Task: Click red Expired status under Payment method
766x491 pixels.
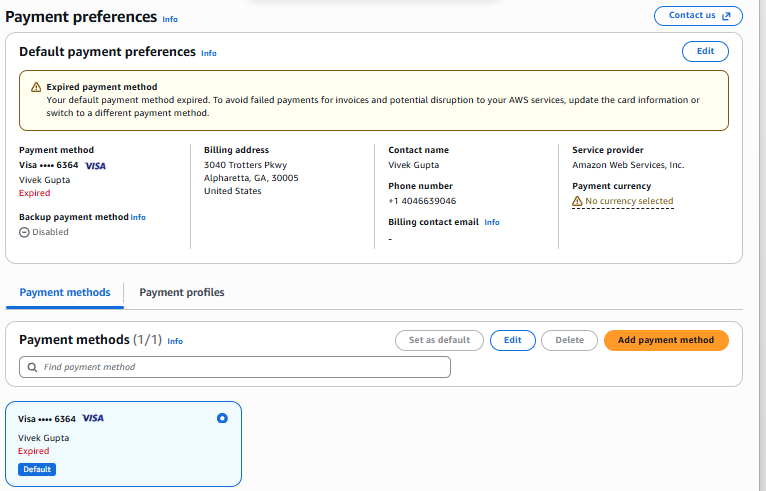Action: [x=35, y=193]
